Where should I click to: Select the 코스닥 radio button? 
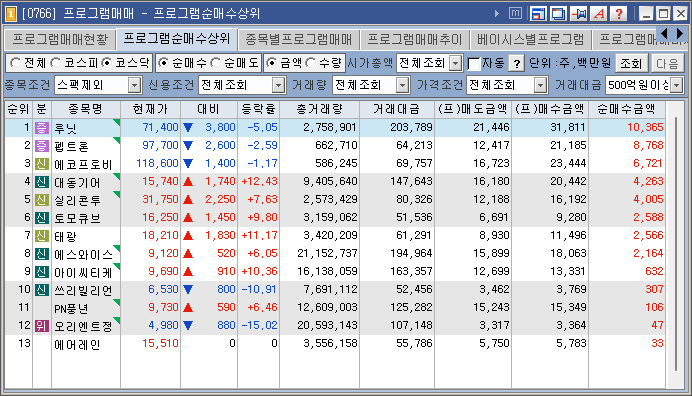[107, 63]
